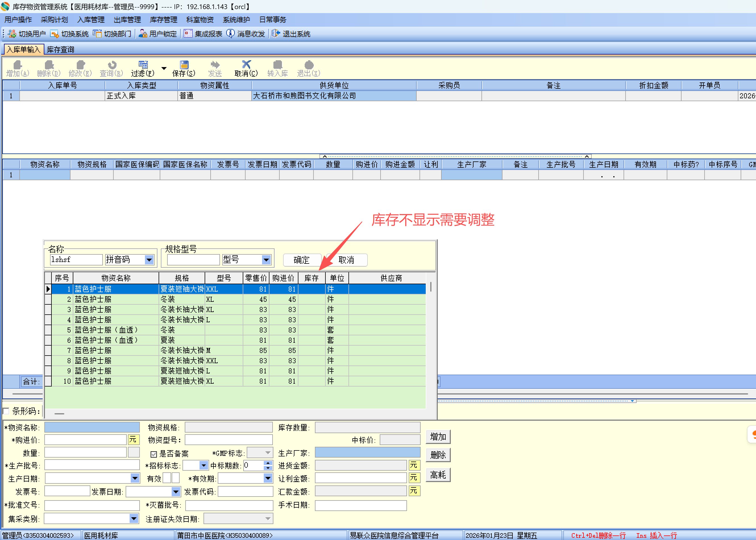Open Message Send/Receive (消息收发) icon

[230, 34]
